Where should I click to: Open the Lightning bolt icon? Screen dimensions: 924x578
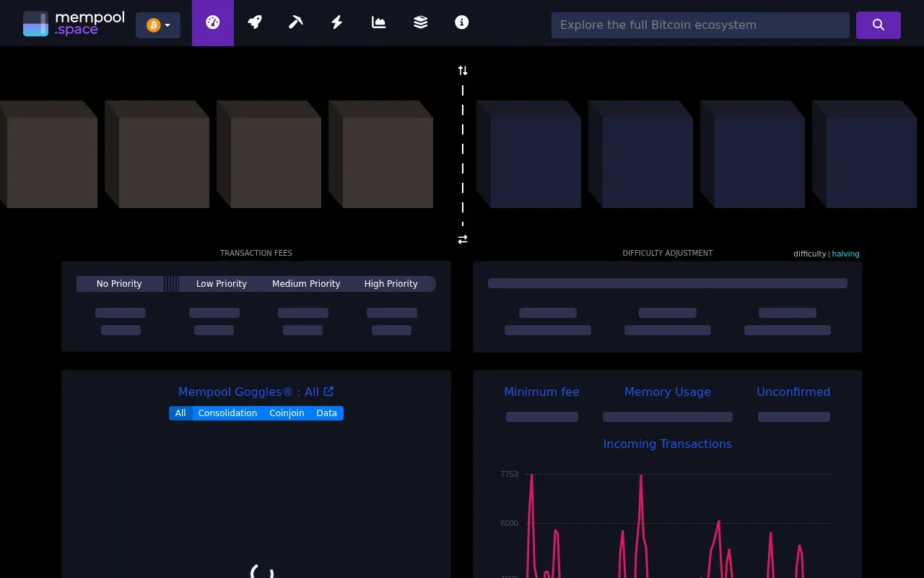tap(337, 22)
